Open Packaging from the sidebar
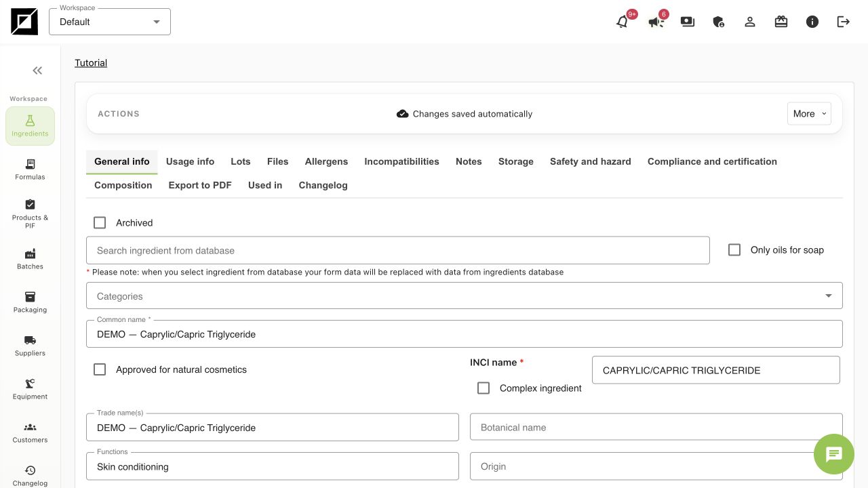 [x=30, y=302]
